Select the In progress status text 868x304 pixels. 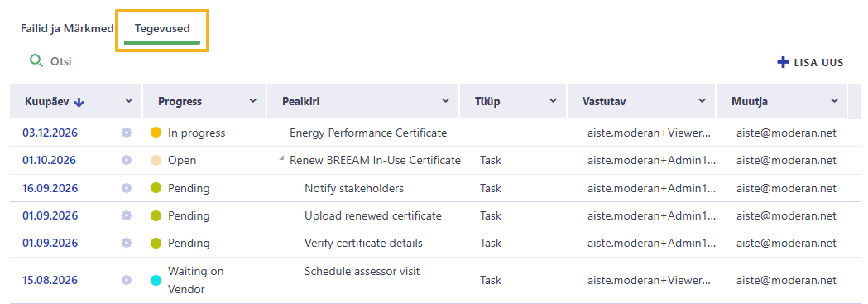point(196,133)
